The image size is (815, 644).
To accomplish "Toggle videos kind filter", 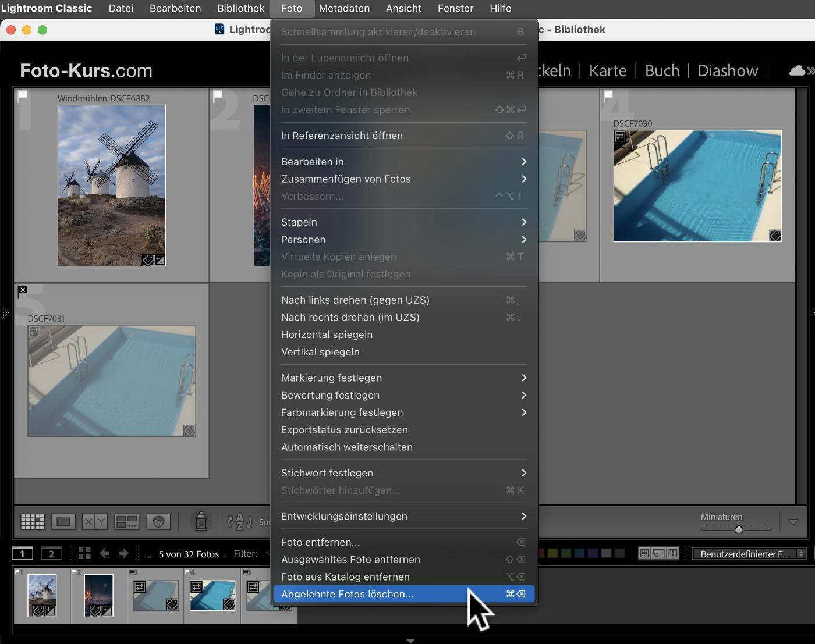I will pos(673,553).
